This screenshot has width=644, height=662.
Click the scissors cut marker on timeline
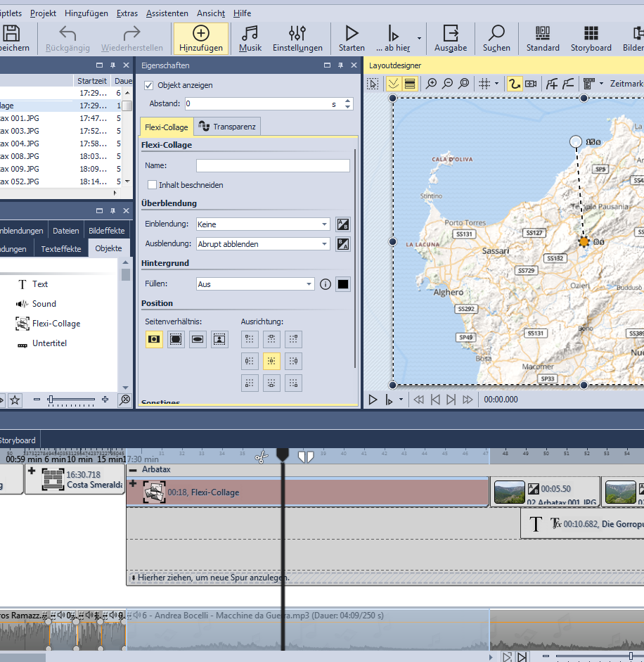(x=261, y=457)
